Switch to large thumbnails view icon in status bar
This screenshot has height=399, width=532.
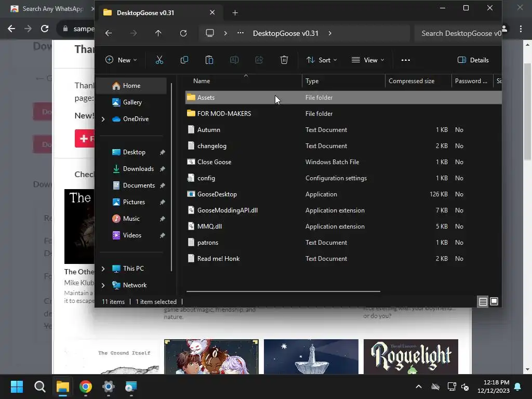coord(494,301)
